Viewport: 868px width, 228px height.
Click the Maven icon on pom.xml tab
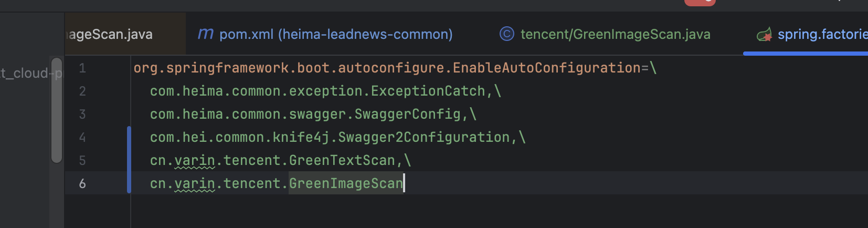[x=205, y=34]
